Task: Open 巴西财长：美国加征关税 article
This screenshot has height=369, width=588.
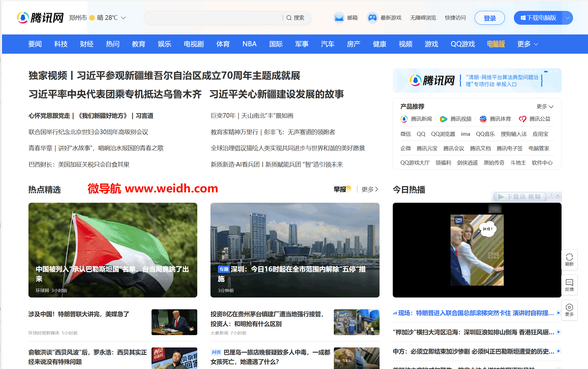Action: coord(79,165)
